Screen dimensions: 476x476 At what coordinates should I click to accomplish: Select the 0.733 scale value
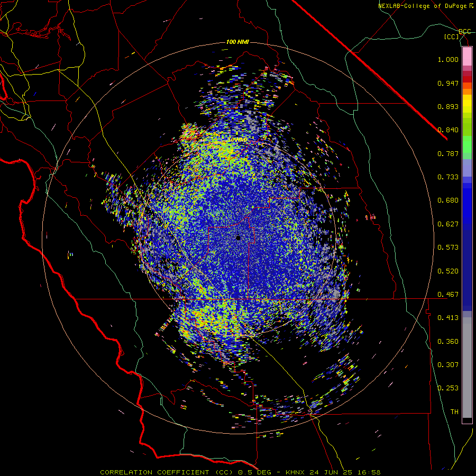(448, 177)
